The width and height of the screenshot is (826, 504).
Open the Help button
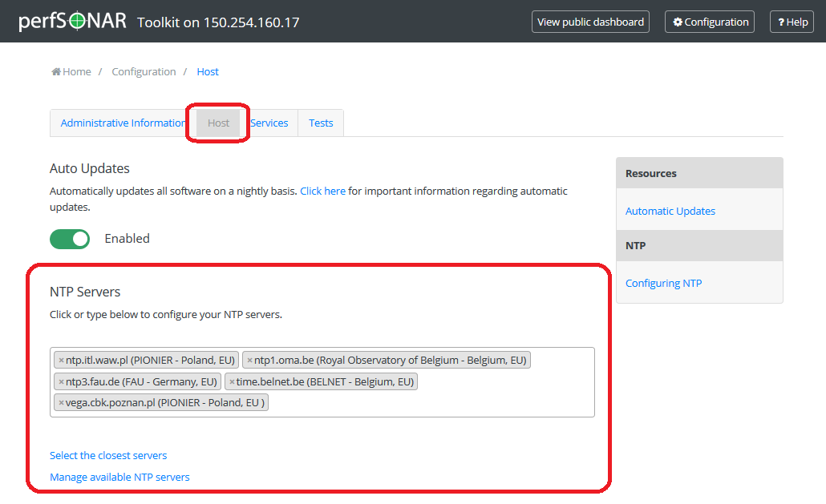tap(792, 22)
